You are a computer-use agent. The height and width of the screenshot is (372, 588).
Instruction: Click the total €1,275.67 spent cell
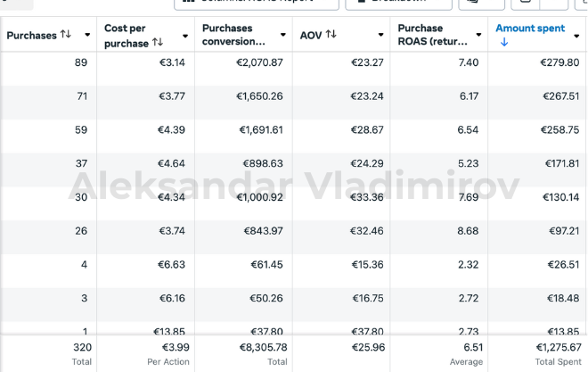[x=557, y=347]
